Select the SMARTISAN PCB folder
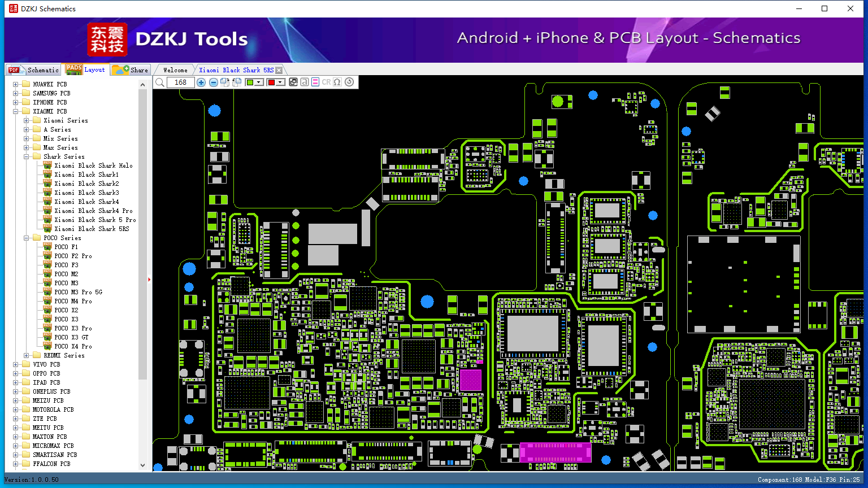 point(55,455)
